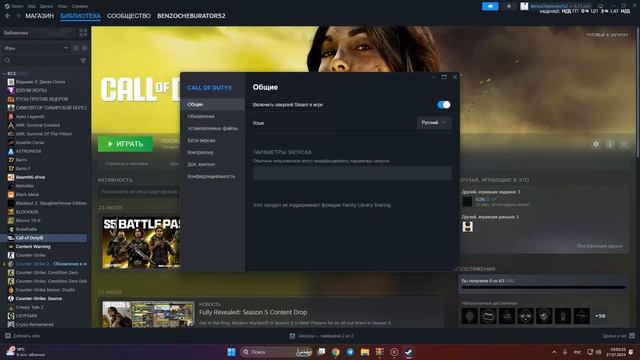Click the library search field
The height and width of the screenshot is (360, 640).
point(41,60)
